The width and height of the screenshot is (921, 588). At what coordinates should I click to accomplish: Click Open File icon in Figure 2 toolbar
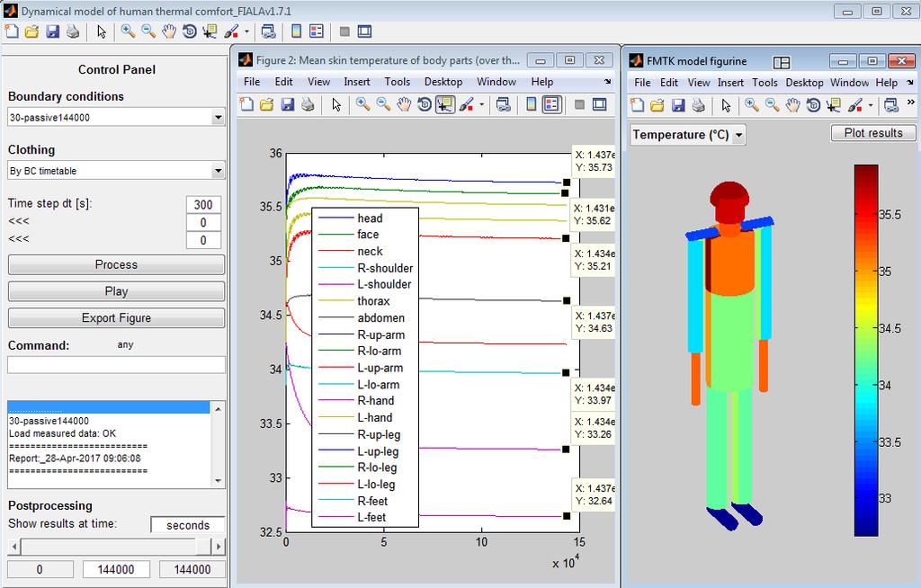pos(266,104)
